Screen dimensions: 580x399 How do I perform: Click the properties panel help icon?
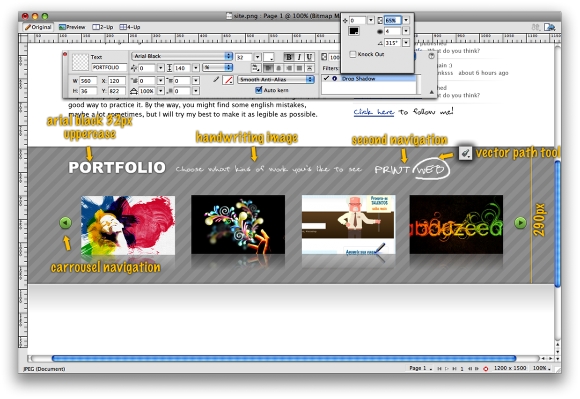431,56
